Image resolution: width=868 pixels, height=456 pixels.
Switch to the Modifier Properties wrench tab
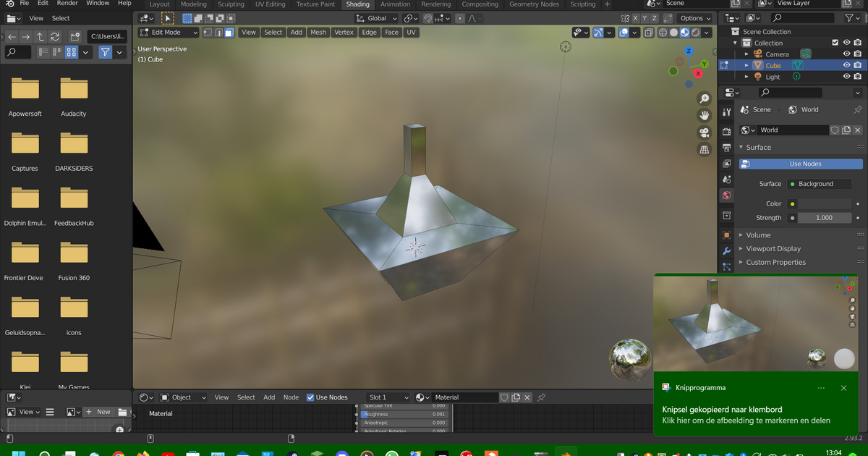(726, 250)
